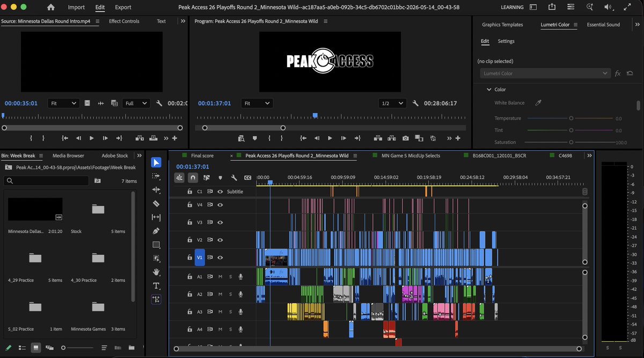The height and width of the screenshot is (358, 644).
Task: Open Program monitor settings wrench
Action: pyautogui.click(x=414, y=103)
